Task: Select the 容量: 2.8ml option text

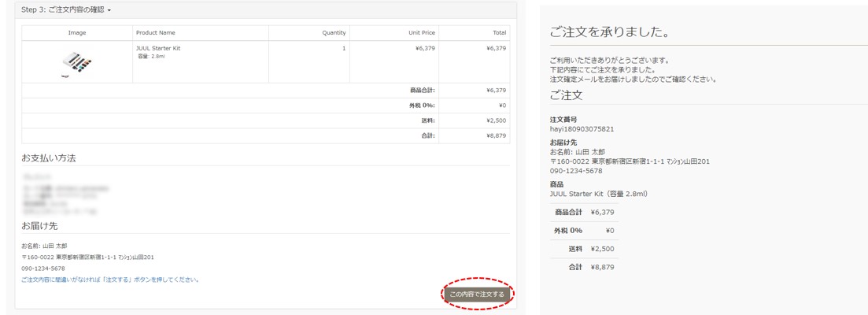Action: click(x=150, y=57)
